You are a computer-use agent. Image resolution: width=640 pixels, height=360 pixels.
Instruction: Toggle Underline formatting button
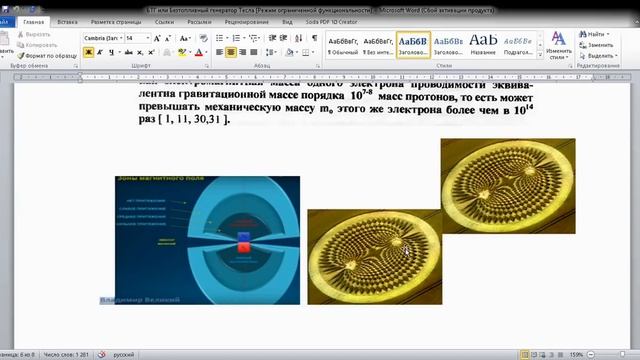(x=111, y=52)
